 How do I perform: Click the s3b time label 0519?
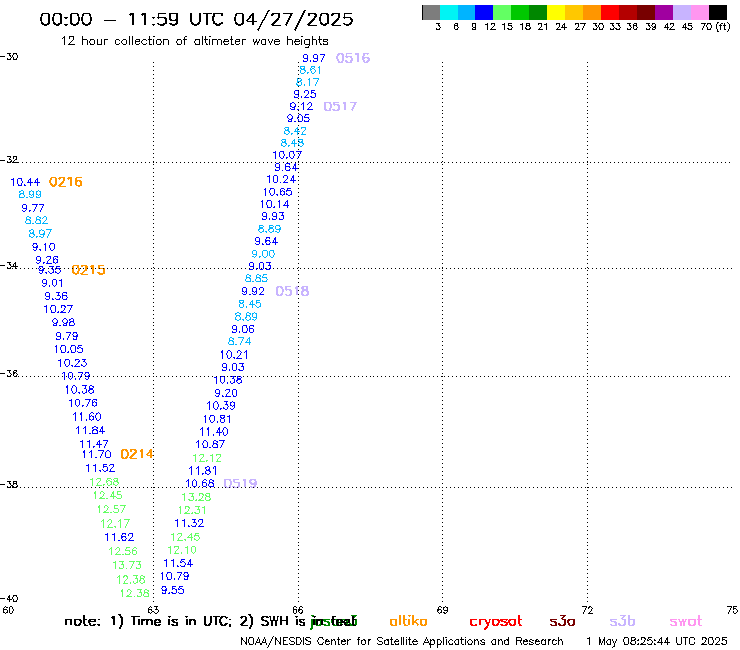coord(240,483)
